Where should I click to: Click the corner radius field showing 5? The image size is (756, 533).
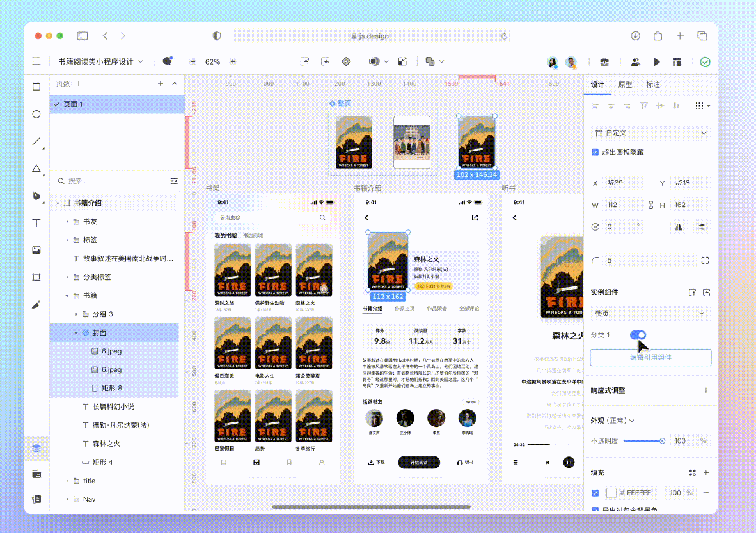pos(649,261)
